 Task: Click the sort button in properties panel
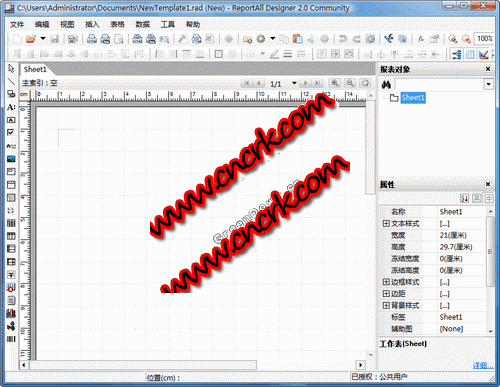(x=464, y=198)
